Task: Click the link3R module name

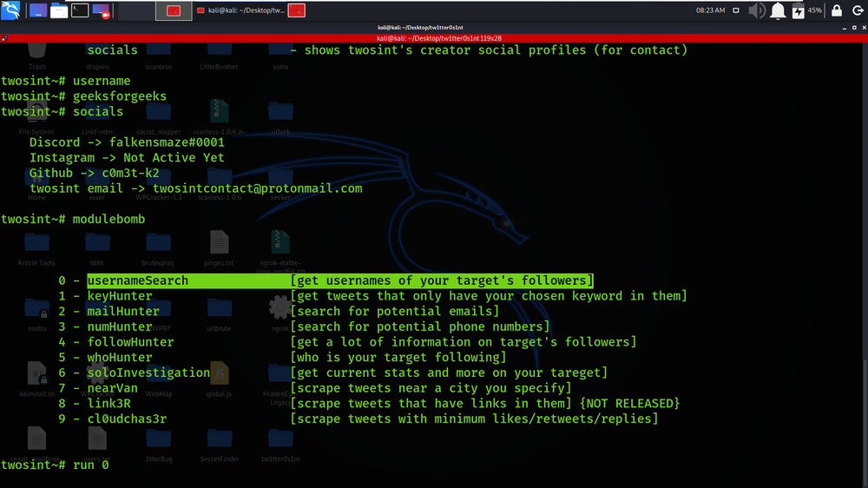Action: 109,403
